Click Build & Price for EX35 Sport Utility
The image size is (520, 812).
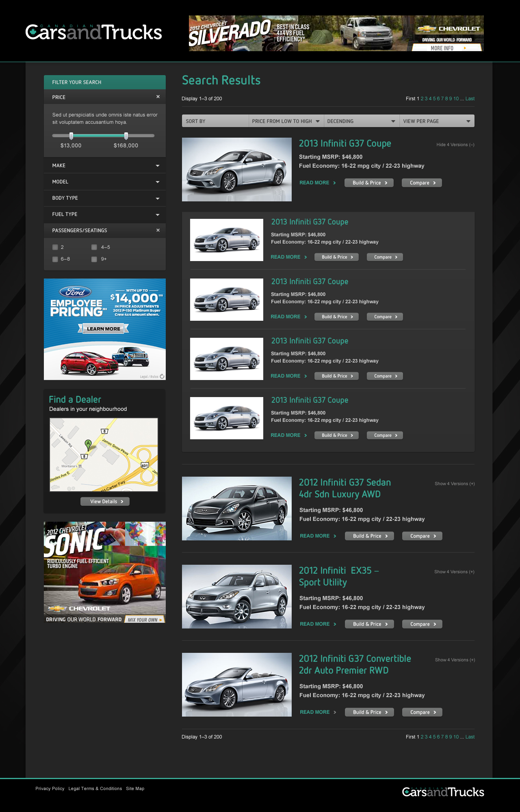pos(369,624)
